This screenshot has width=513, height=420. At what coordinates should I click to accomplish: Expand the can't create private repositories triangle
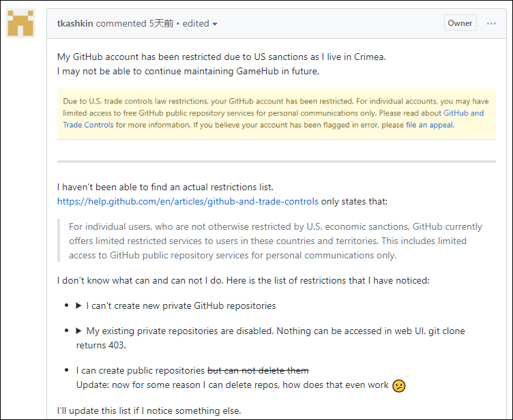pos(79,305)
